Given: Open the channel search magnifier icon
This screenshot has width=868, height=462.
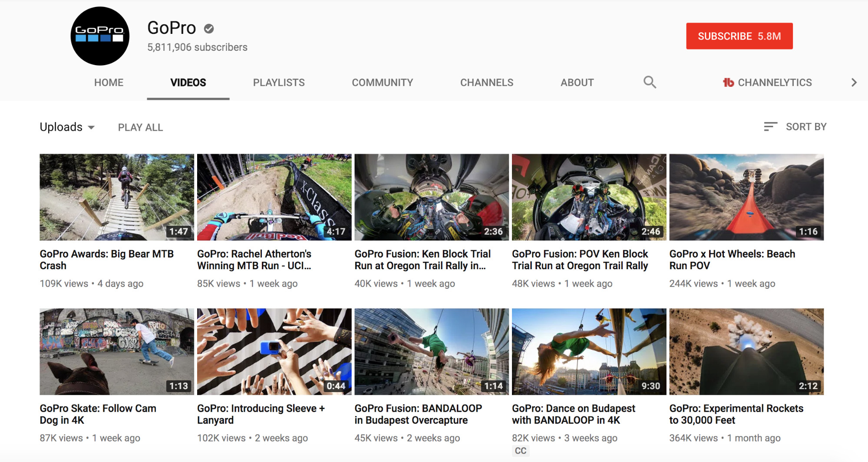Looking at the screenshot, I should click(x=650, y=82).
